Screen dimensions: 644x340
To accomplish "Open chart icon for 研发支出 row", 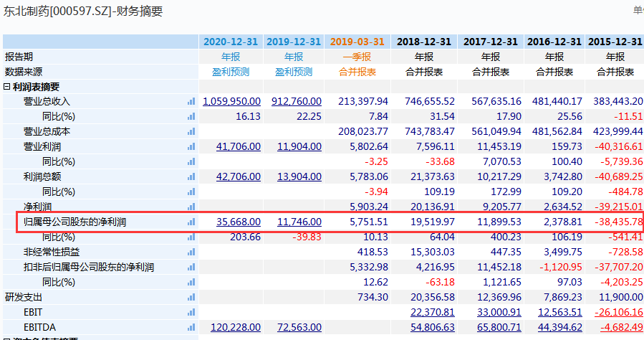I will tap(191, 297).
